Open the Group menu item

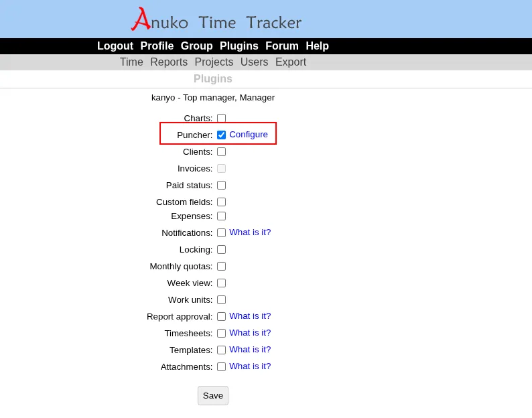[x=196, y=46]
